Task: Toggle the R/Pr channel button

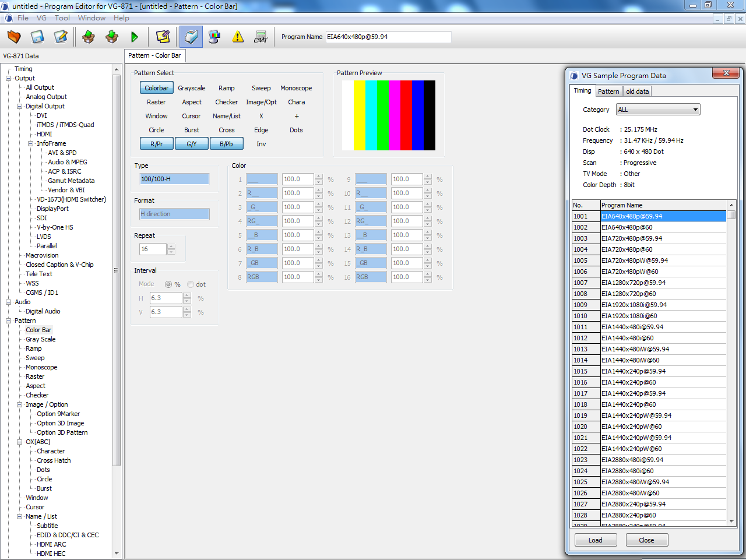Action: pos(157,144)
